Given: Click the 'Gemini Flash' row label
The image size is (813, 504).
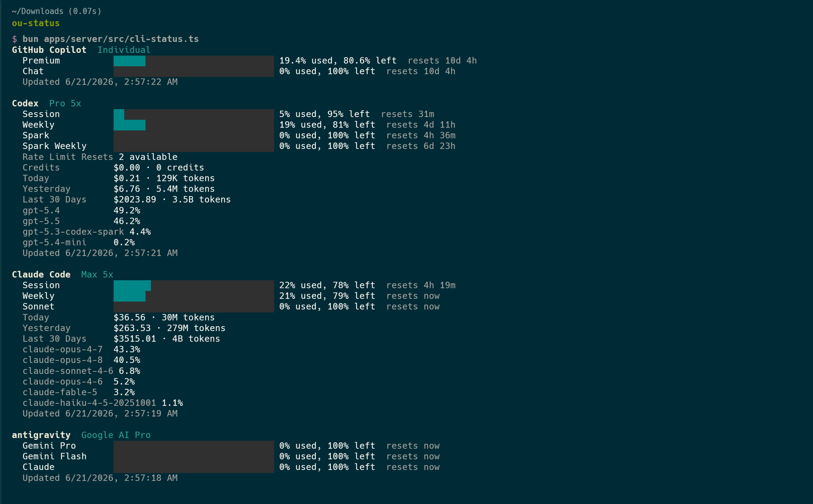Looking at the screenshot, I should pos(54,456).
